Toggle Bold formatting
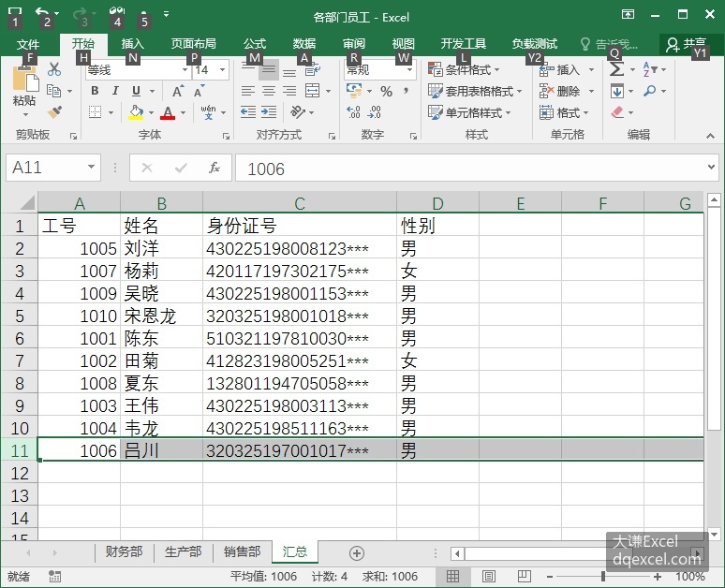725x588 pixels. click(95, 91)
